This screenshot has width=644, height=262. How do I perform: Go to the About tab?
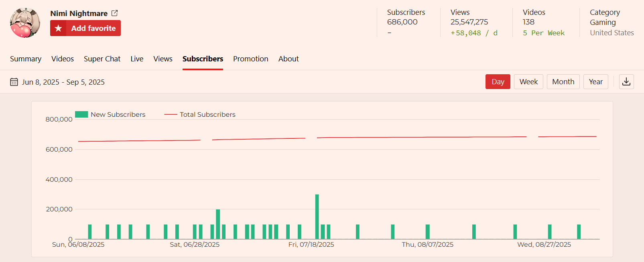point(288,59)
